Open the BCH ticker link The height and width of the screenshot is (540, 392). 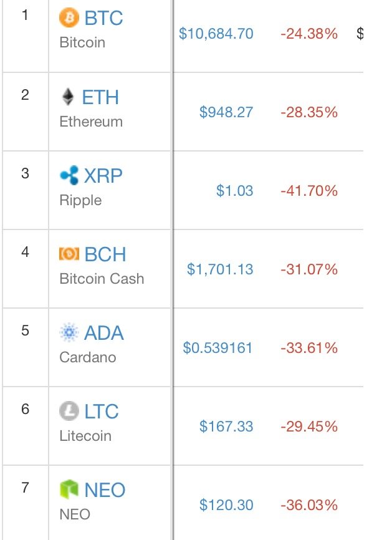tap(105, 254)
